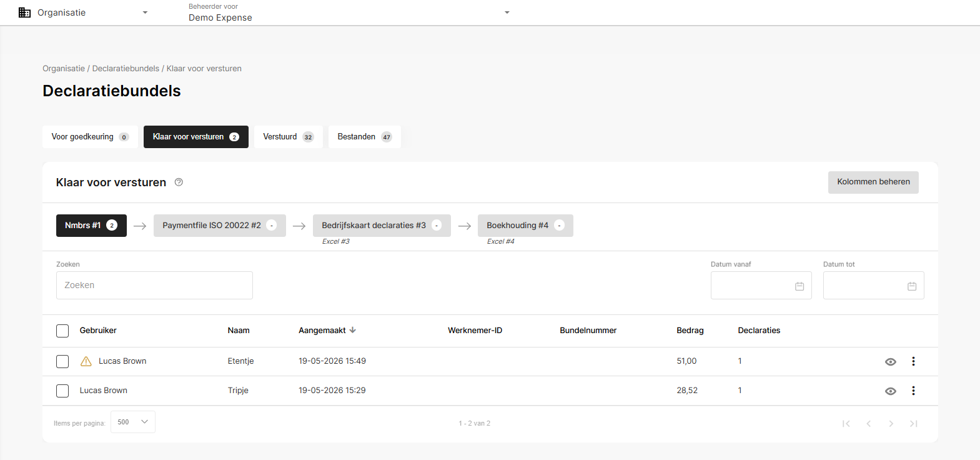Image resolution: width=980 pixels, height=460 pixels.
Task: Click the warning triangle next to Lucas Brown
Action: coord(86,361)
